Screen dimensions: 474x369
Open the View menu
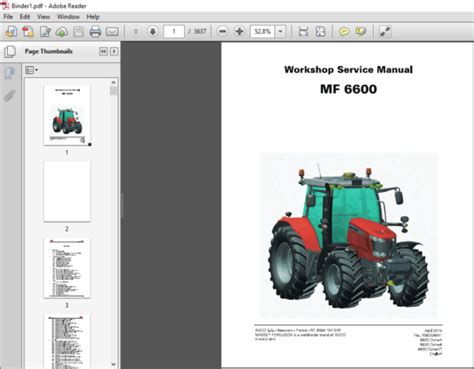tap(43, 17)
